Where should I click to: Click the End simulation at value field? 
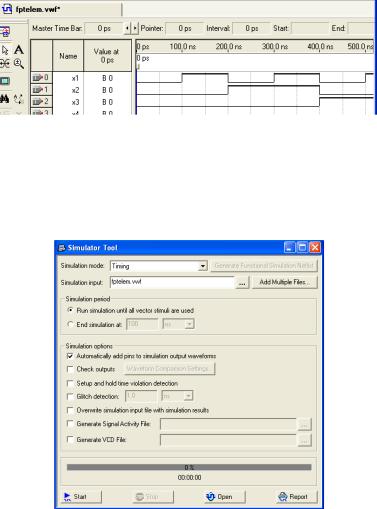pyautogui.click(x=142, y=324)
